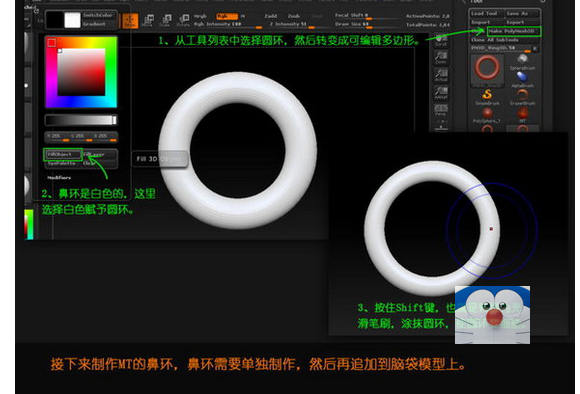Screen dimensions: 580x394
Task: Click the Save As button
Action: click(x=522, y=13)
